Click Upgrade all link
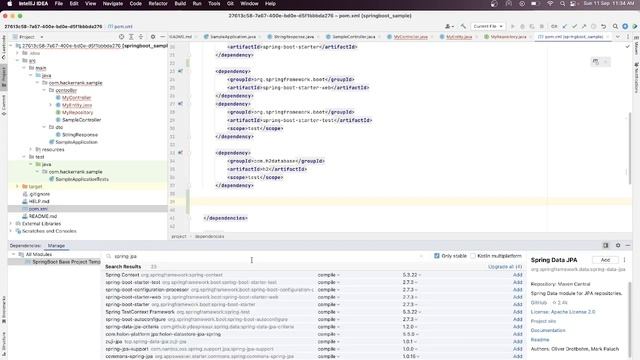 click(505, 267)
